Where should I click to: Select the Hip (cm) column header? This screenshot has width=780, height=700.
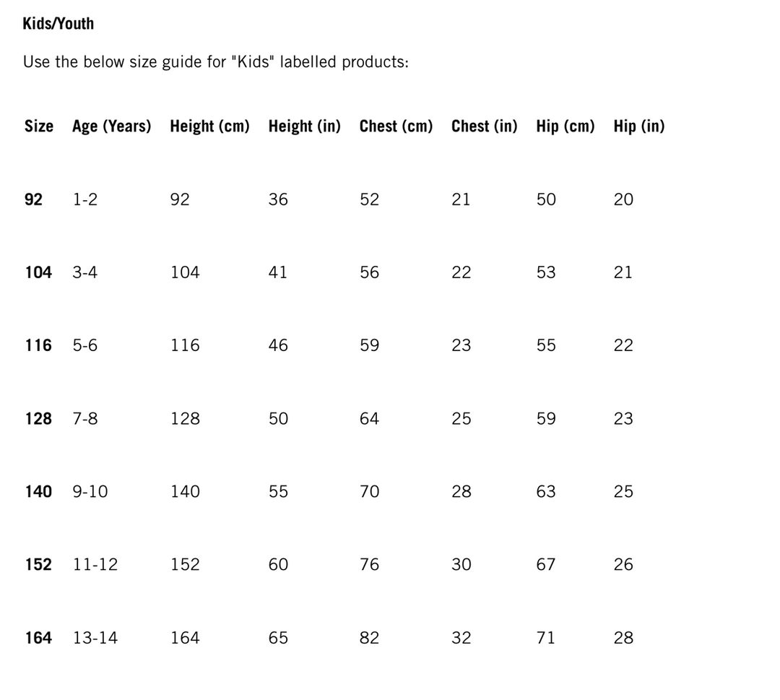click(x=565, y=126)
